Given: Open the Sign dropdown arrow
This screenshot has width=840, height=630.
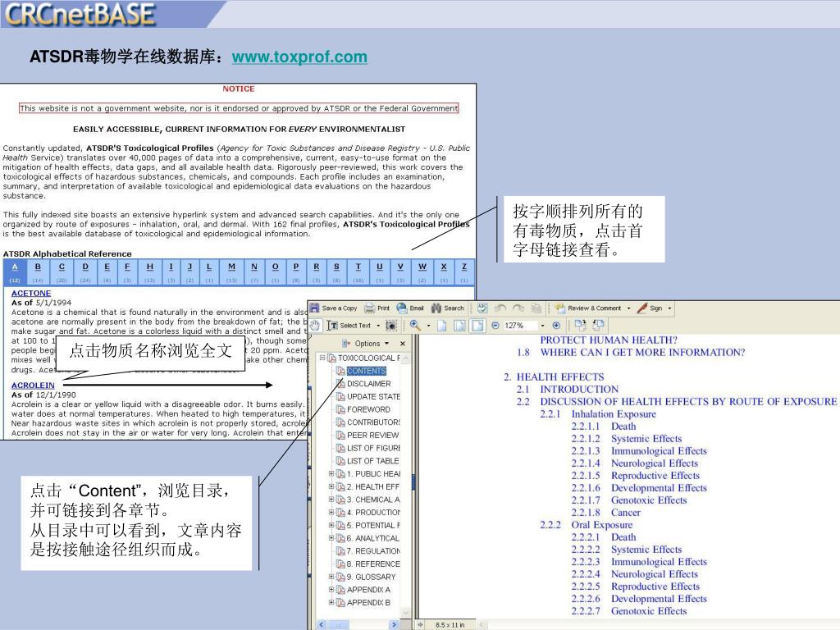Looking at the screenshot, I should pyautogui.click(x=669, y=308).
